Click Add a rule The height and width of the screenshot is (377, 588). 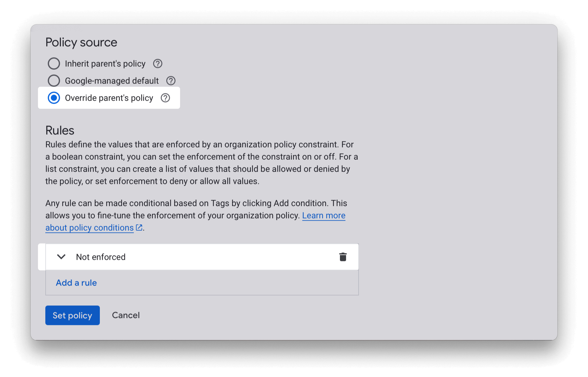tap(76, 283)
